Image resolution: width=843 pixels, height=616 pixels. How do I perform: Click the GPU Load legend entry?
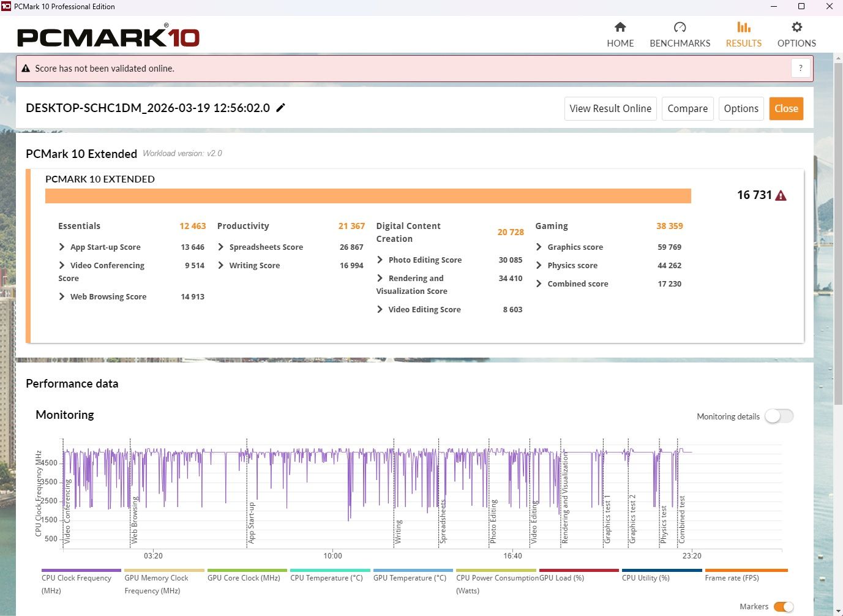coord(561,577)
